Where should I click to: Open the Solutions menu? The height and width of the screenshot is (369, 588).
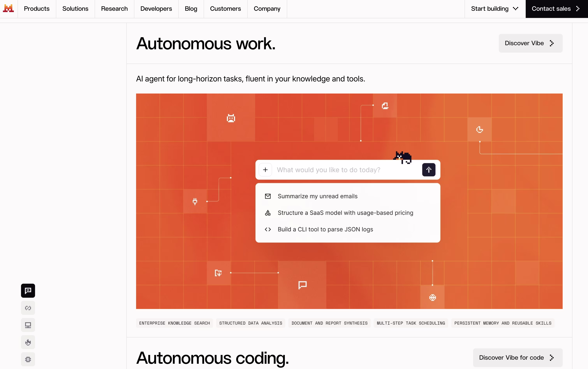pyautogui.click(x=75, y=9)
